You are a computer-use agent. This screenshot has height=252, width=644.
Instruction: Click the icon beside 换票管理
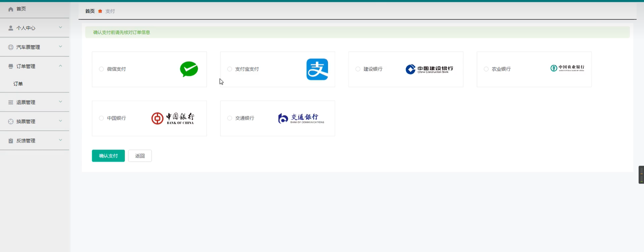[x=11, y=121]
